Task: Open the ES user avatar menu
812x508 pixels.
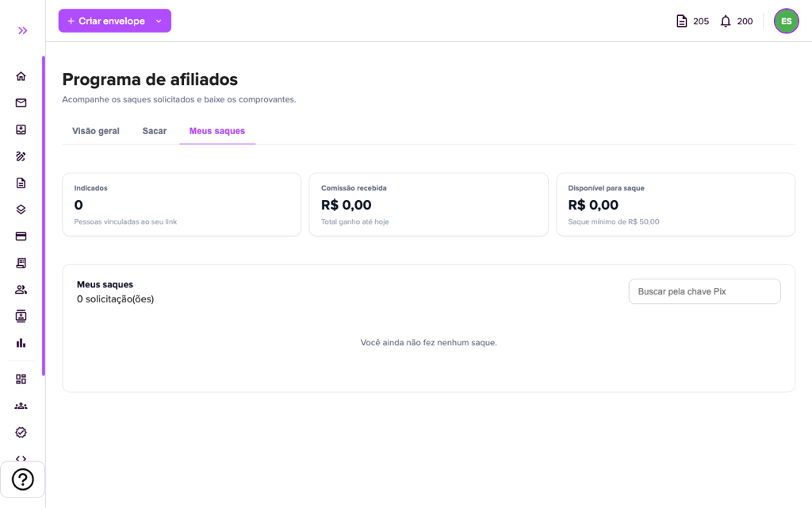Action: 786,21
